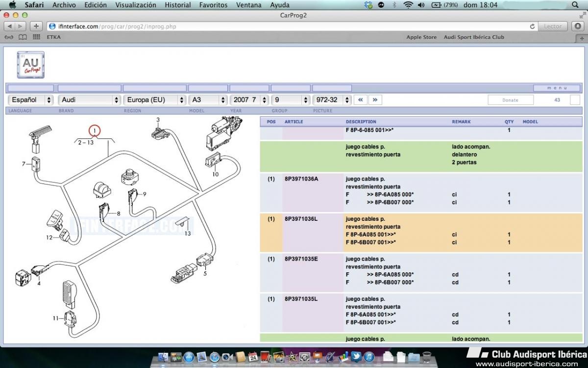Viewport: 588px width, 368px height.
Task: Open Twitter in the Dock
Action: click(x=356, y=357)
